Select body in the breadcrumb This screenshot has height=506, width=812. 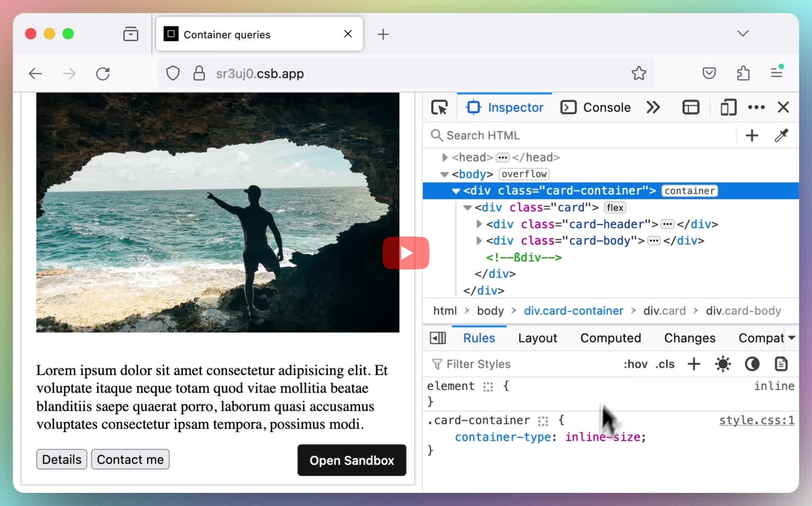(x=490, y=311)
